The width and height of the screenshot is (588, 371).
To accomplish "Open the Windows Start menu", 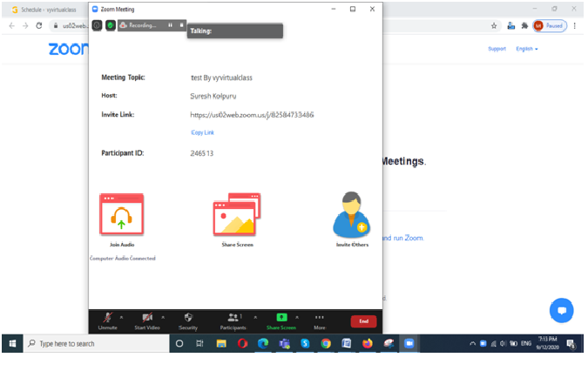I will 12,343.
